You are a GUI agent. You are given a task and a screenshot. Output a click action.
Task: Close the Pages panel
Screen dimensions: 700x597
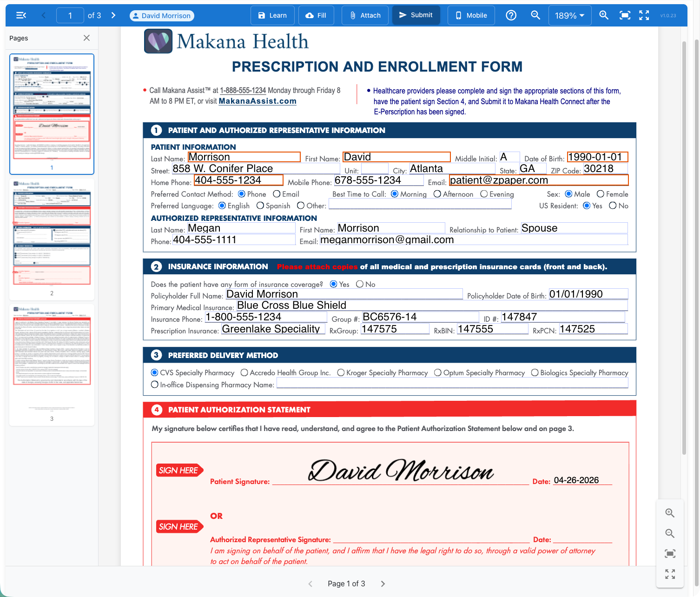(x=86, y=38)
